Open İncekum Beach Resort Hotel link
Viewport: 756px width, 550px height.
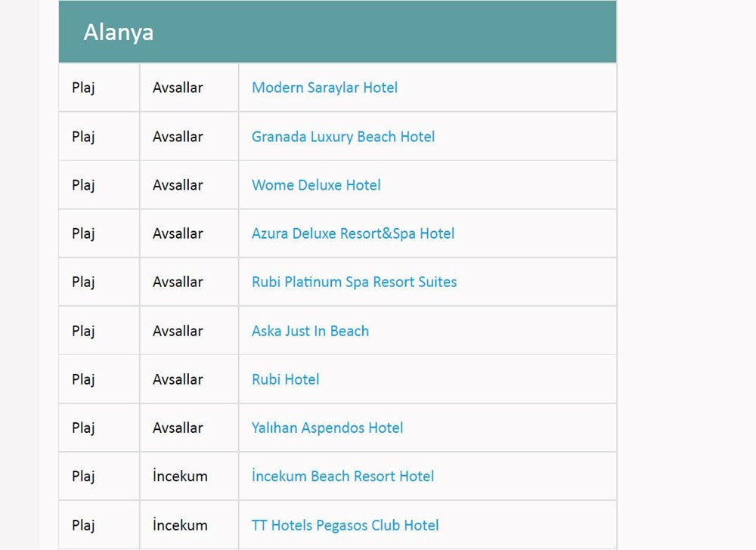click(342, 476)
